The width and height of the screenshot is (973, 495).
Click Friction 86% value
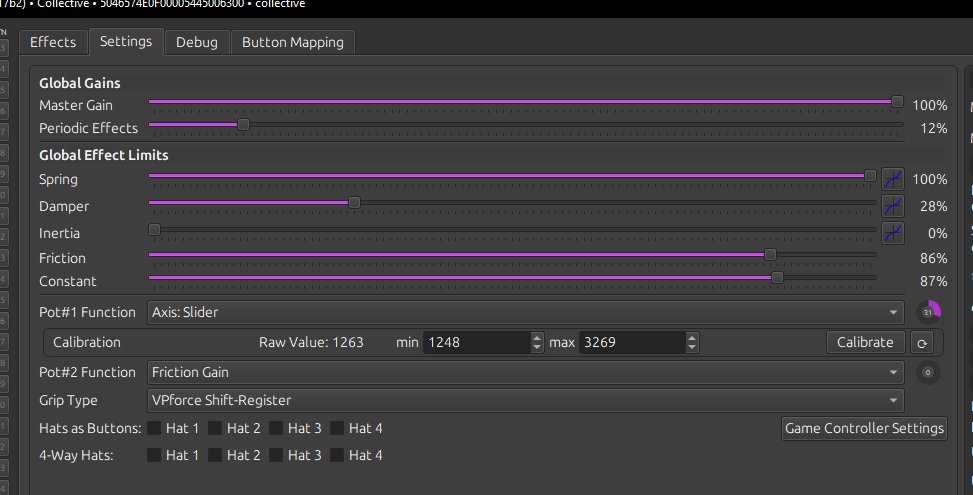click(933, 258)
